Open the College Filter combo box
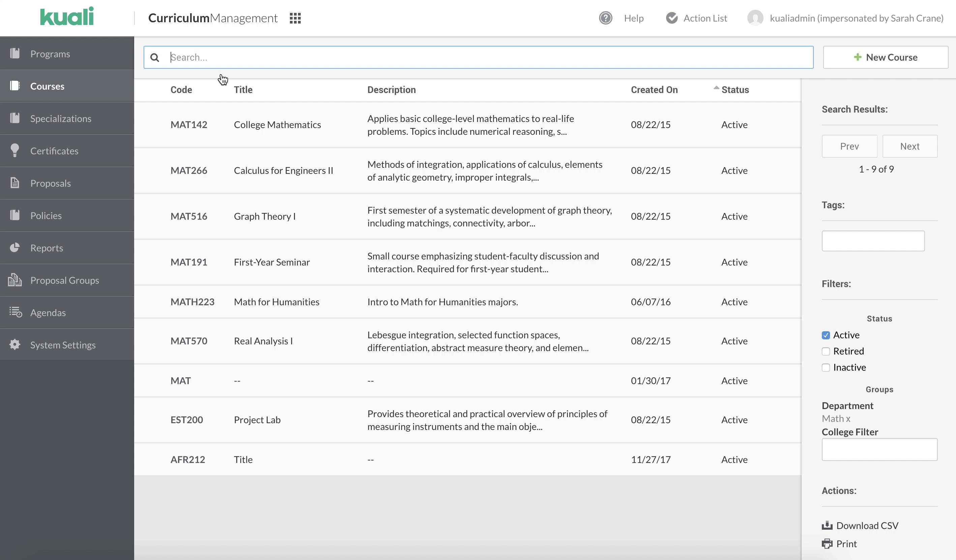 pyautogui.click(x=879, y=450)
